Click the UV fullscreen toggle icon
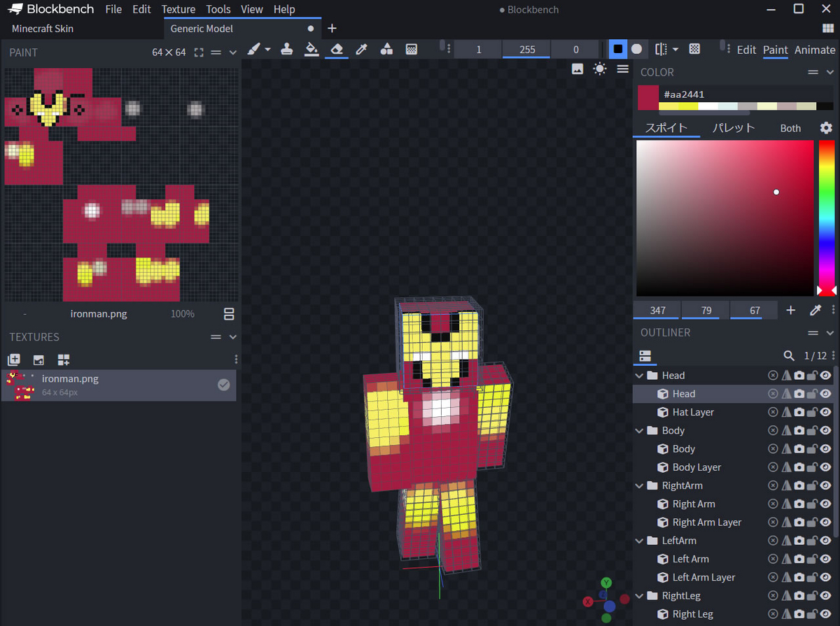 [199, 52]
